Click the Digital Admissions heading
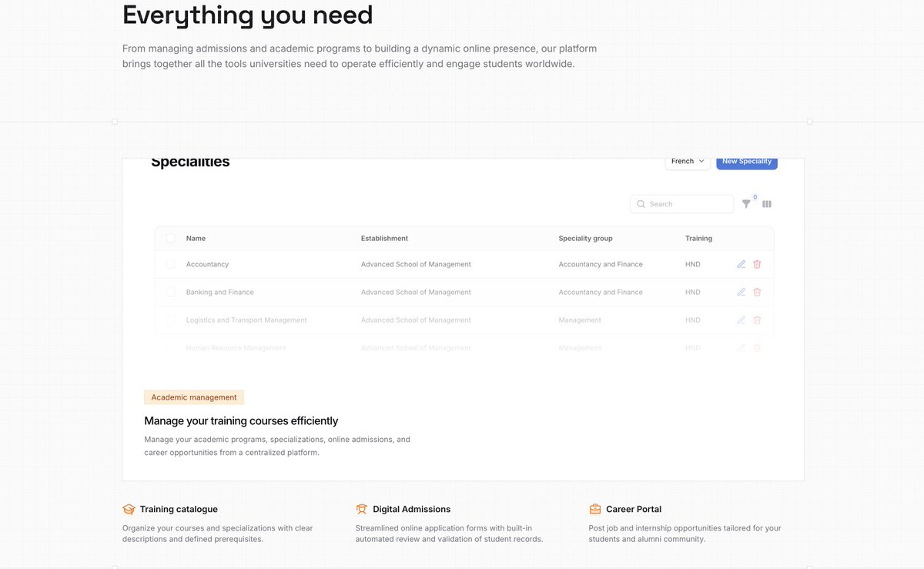924x569 pixels. (x=411, y=509)
